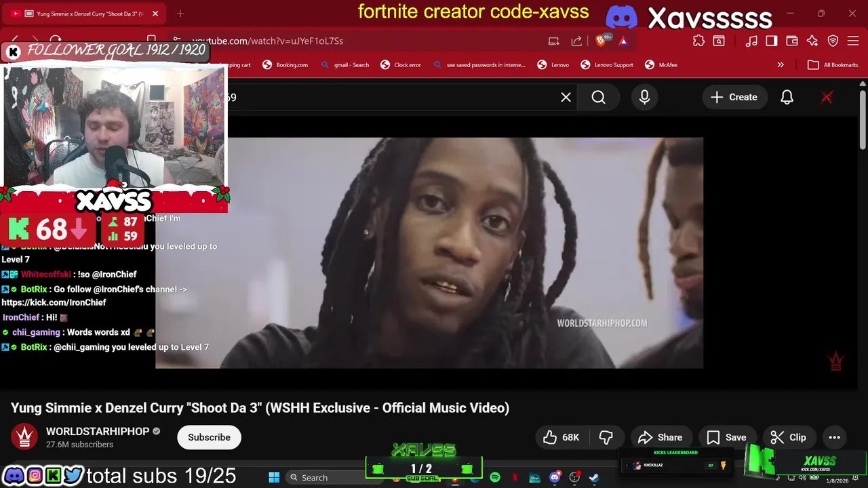The image size is (868, 488).
Task: Click the video player frame
Action: pyautogui.click(x=429, y=253)
